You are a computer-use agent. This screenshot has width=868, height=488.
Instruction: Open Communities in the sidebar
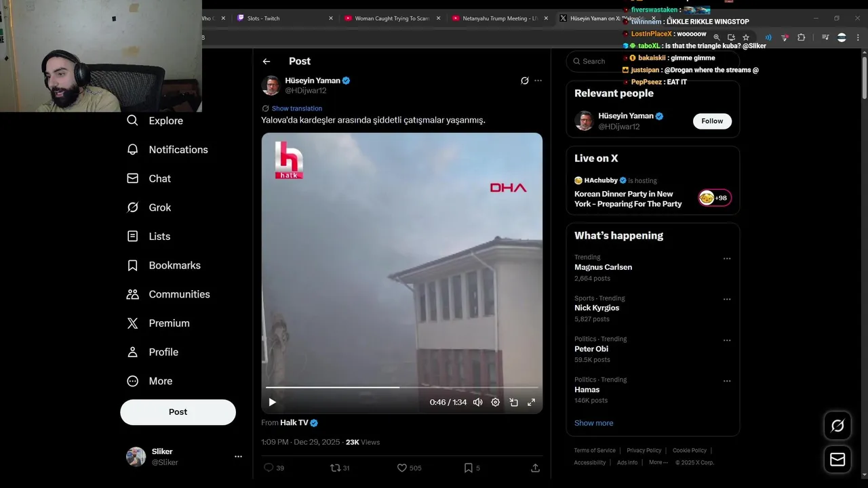click(x=168, y=294)
